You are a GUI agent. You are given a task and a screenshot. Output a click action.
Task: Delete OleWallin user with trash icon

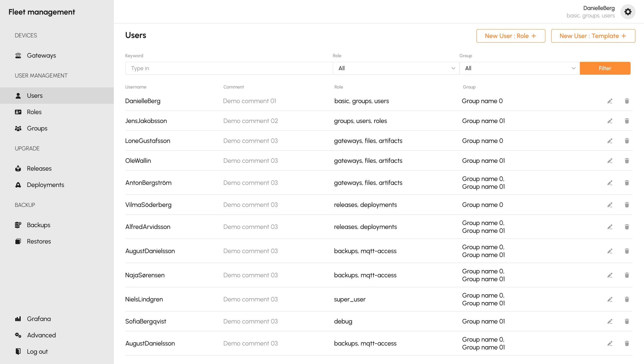pos(627,161)
